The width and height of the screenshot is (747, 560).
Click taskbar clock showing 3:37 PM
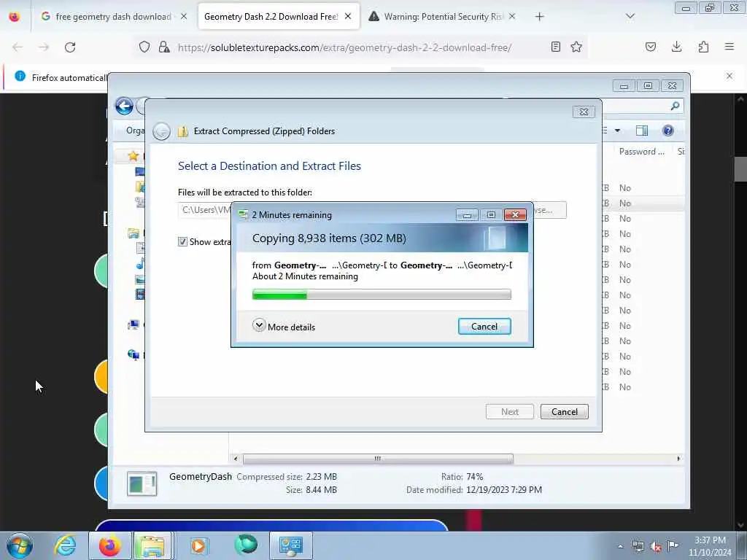(x=710, y=546)
